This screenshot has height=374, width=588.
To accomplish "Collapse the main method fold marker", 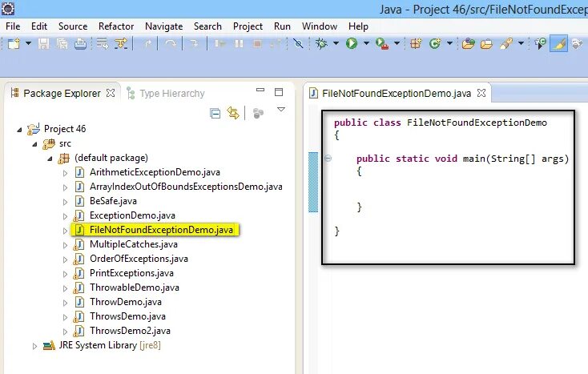I will (328, 158).
